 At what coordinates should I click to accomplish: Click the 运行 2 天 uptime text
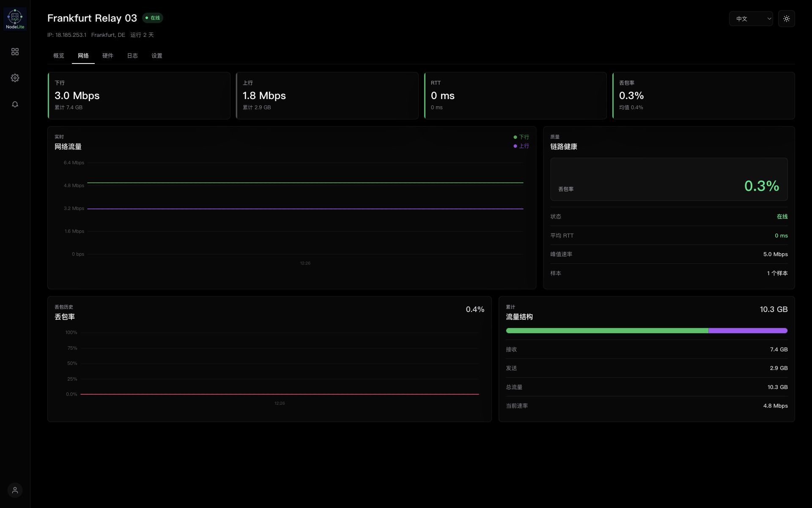pos(142,35)
